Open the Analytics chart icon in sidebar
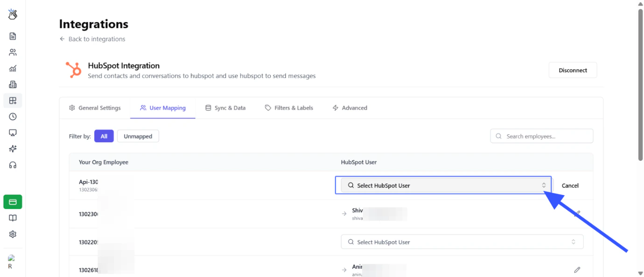 [x=13, y=68]
